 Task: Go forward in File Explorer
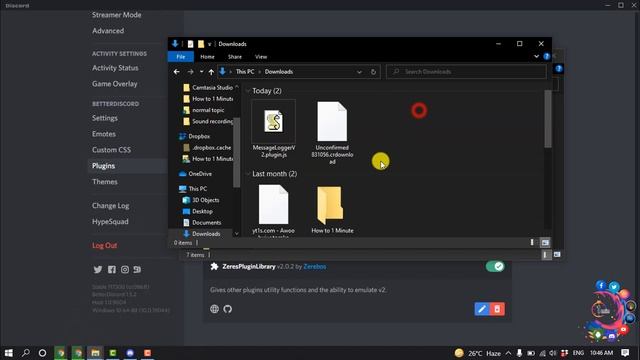pyautogui.click(x=190, y=72)
